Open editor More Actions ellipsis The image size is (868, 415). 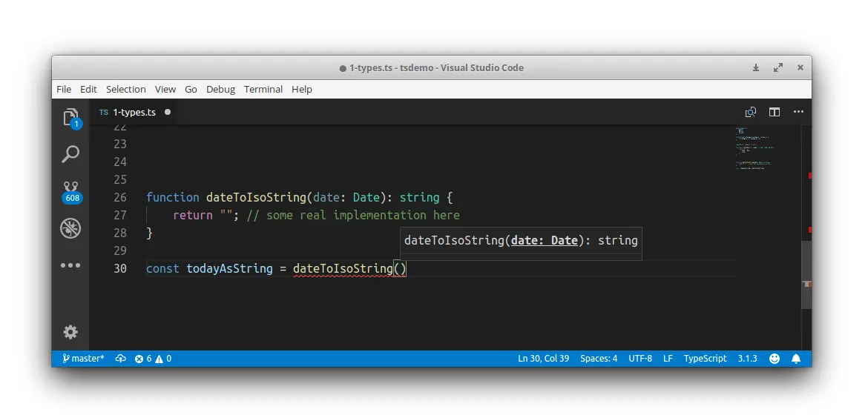pos(798,112)
